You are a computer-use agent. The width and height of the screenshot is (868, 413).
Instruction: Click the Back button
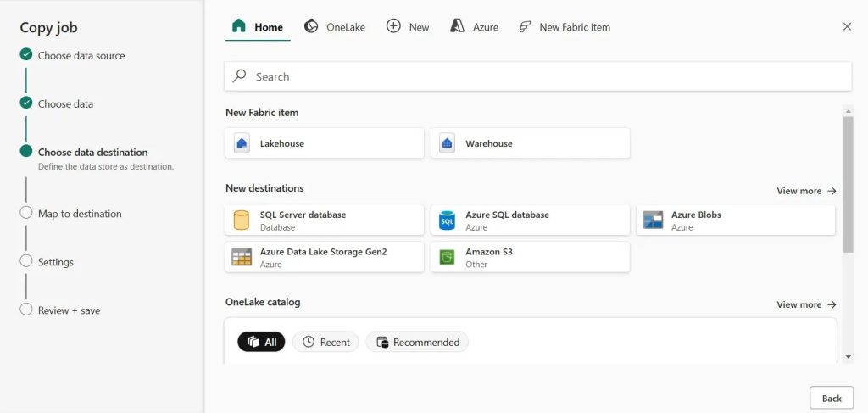click(x=832, y=398)
